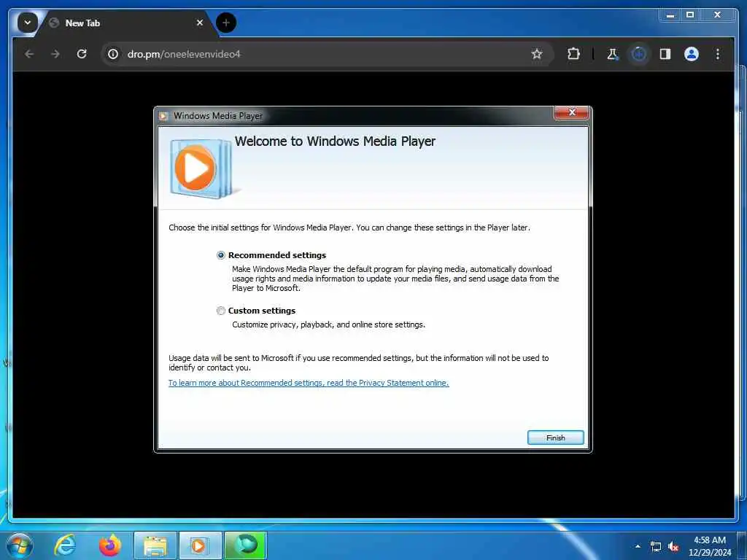Select Recommended settings radio button
Viewport: 747px width, 560px height.
[220, 255]
